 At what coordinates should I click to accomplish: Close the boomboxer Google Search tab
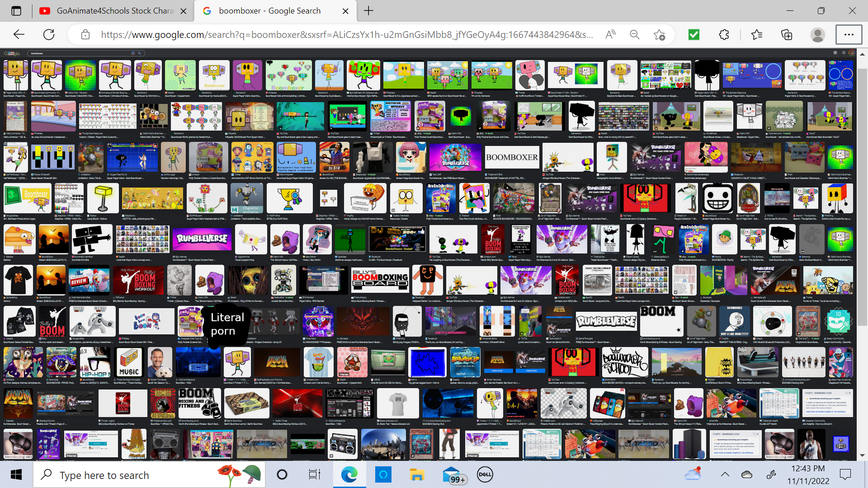(345, 11)
